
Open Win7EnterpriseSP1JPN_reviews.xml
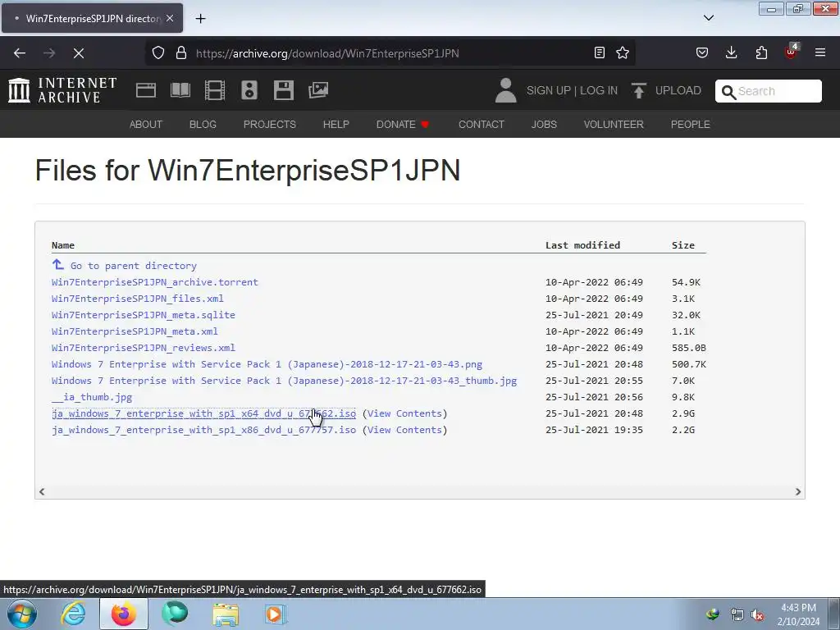[x=143, y=348]
